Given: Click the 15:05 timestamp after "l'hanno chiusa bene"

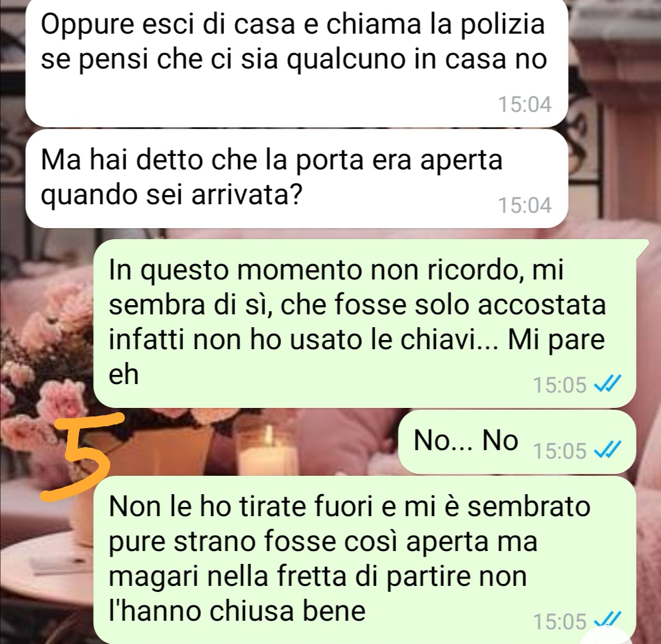Looking at the screenshot, I should point(560,621).
